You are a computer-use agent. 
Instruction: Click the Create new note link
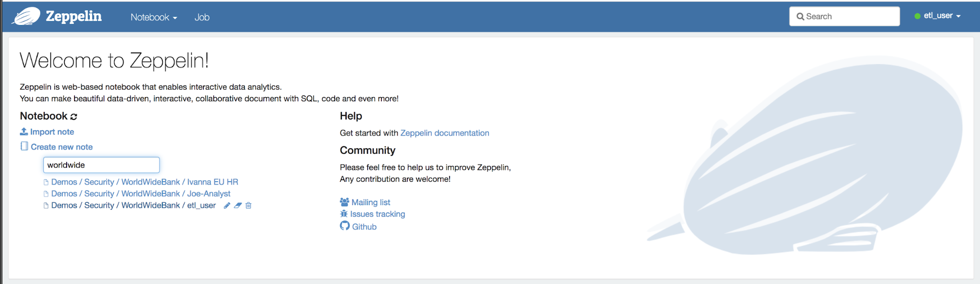click(x=62, y=147)
